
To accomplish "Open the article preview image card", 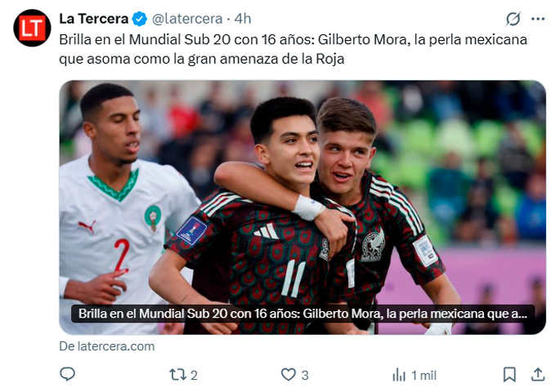I will 302,207.
